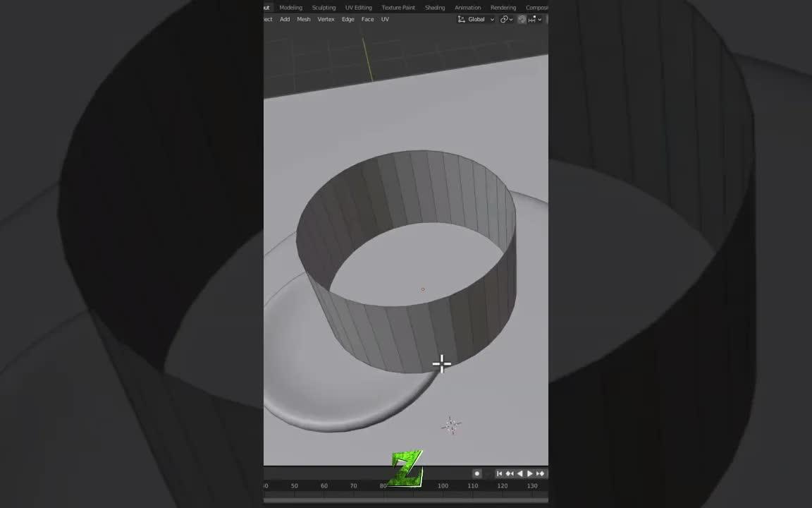
Task: Play the animation in reverse
Action: click(x=519, y=473)
